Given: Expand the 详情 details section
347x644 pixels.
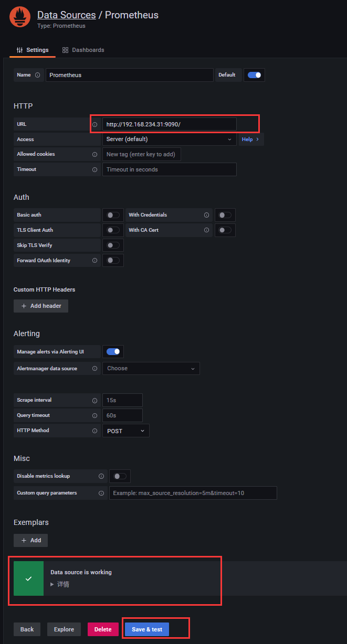Looking at the screenshot, I should (x=60, y=584).
